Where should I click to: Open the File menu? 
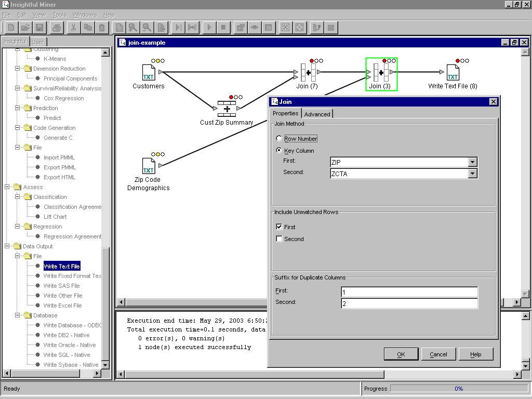[x=6, y=15]
